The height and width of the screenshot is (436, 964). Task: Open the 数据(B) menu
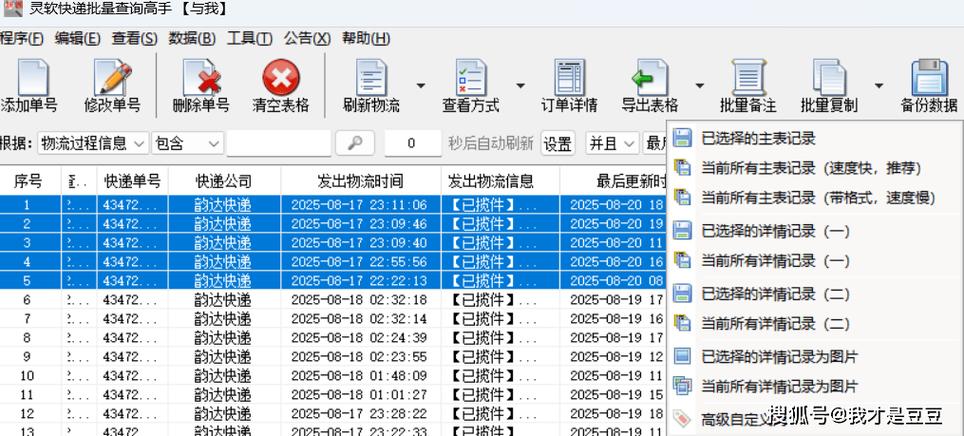coord(192,39)
